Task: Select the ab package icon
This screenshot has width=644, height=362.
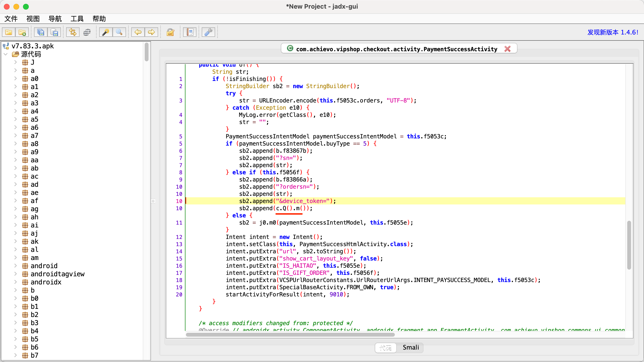Action: click(x=25, y=168)
